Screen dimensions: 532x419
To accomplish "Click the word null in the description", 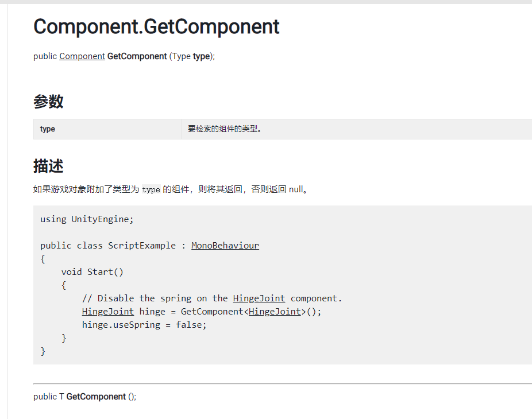I will coord(296,189).
